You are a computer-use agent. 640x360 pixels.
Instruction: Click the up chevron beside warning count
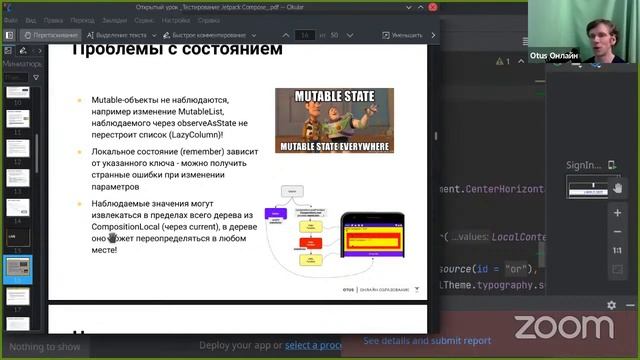[x=521, y=61]
